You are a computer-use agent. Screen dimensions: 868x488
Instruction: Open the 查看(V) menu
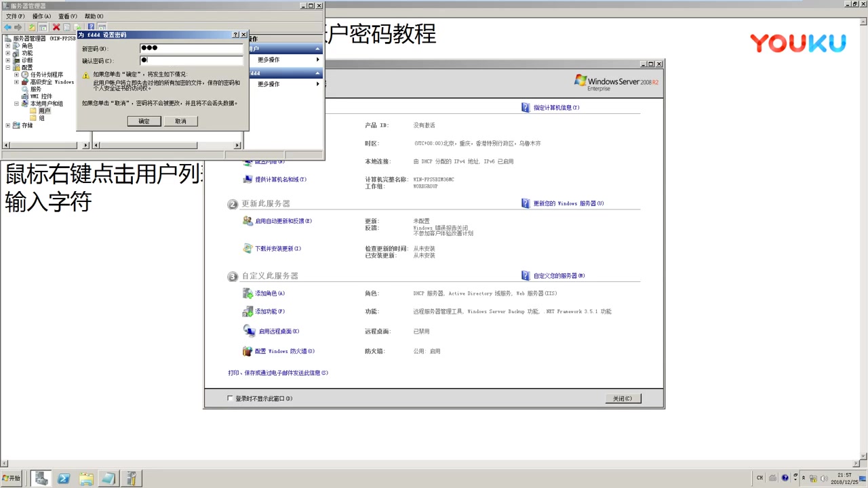pyautogui.click(x=68, y=16)
